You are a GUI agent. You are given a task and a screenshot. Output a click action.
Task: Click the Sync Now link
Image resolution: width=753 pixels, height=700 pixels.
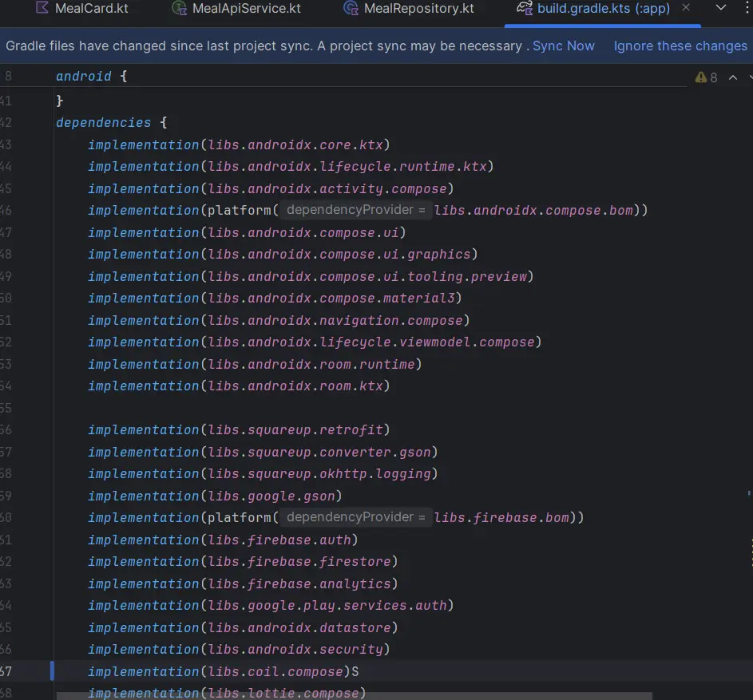(x=563, y=46)
